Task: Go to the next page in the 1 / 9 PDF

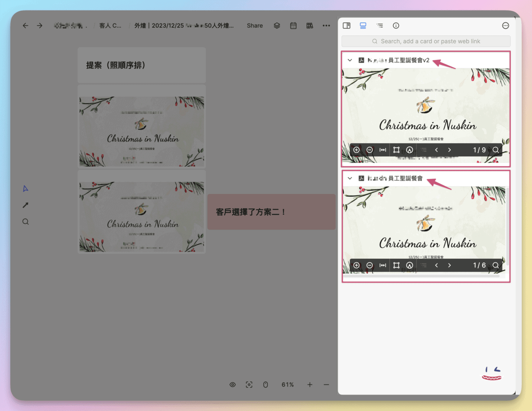Action: pos(450,150)
